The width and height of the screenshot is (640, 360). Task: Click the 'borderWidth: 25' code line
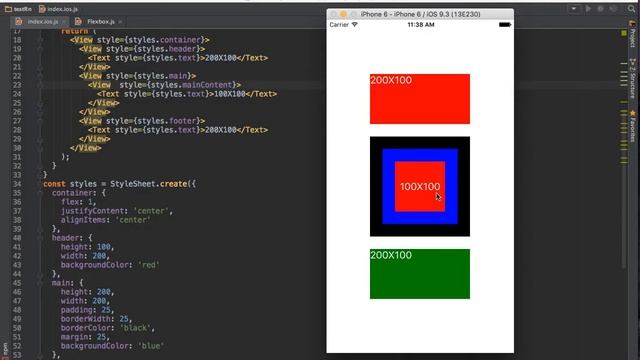pos(96,318)
